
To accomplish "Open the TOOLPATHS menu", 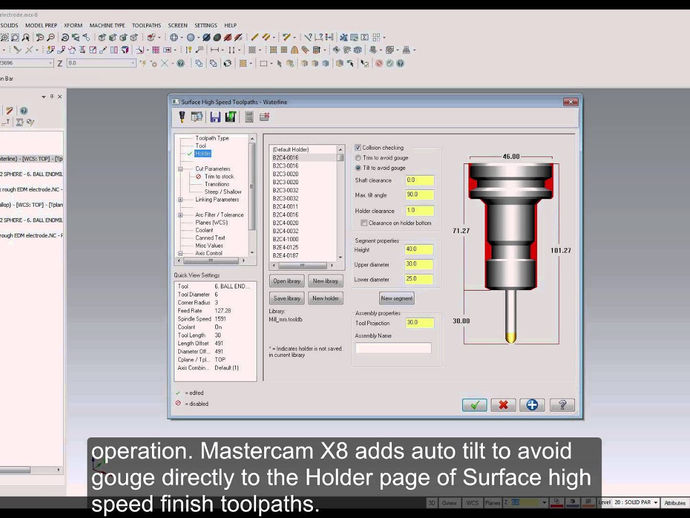I will pos(147,26).
